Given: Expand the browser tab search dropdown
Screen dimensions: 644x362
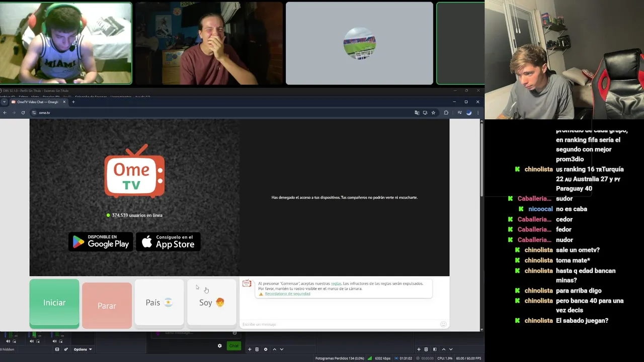Looking at the screenshot, I should tap(4, 102).
